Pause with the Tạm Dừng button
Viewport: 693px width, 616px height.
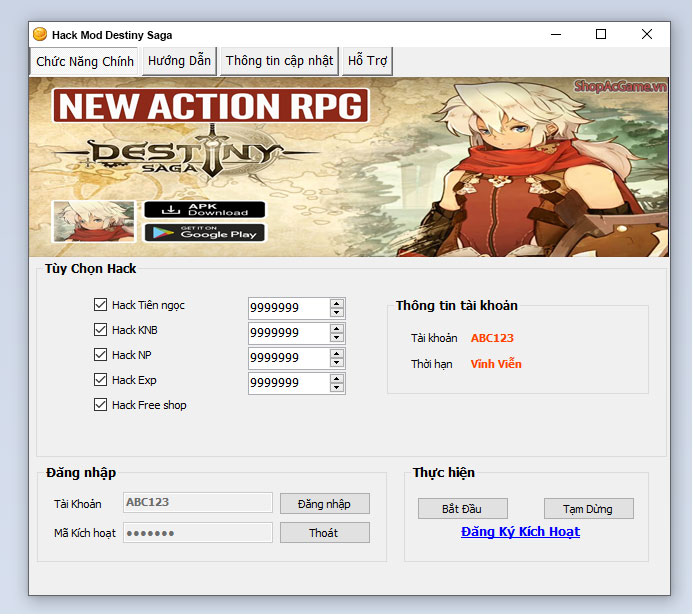589,509
